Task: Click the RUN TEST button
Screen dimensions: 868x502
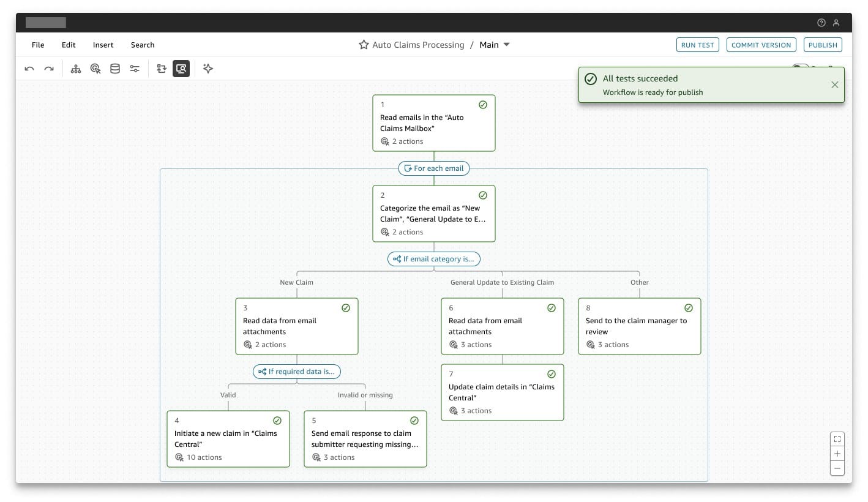Action: tap(697, 45)
